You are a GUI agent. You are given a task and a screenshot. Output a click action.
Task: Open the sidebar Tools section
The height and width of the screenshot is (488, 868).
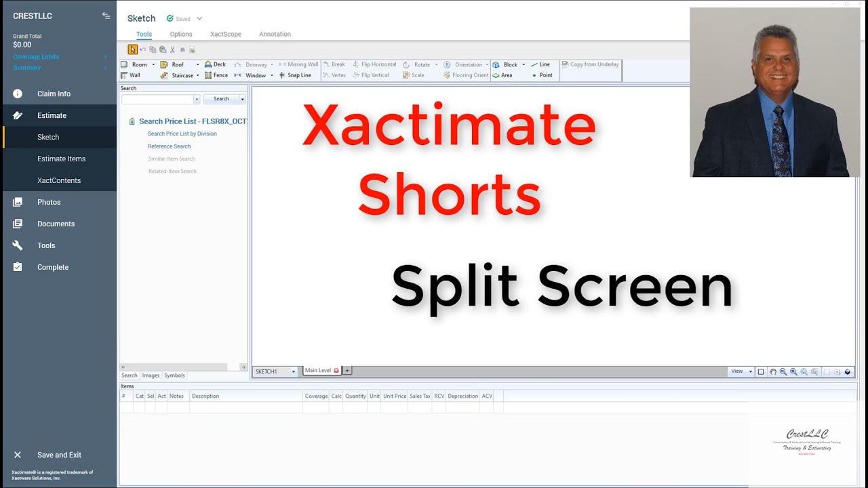[60, 245]
